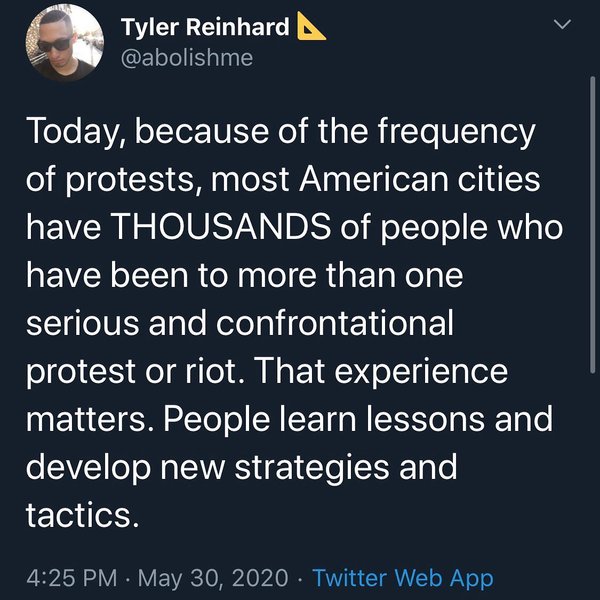The image size is (600, 600).
Task: Open the "Twitter Web App" source link
Action: tap(402, 577)
